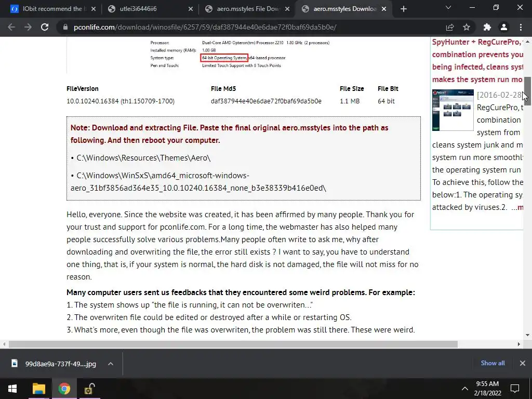The height and width of the screenshot is (399, 532).
Task: Open the padlock app in the taskbar
Action: [x=89, y=389]
